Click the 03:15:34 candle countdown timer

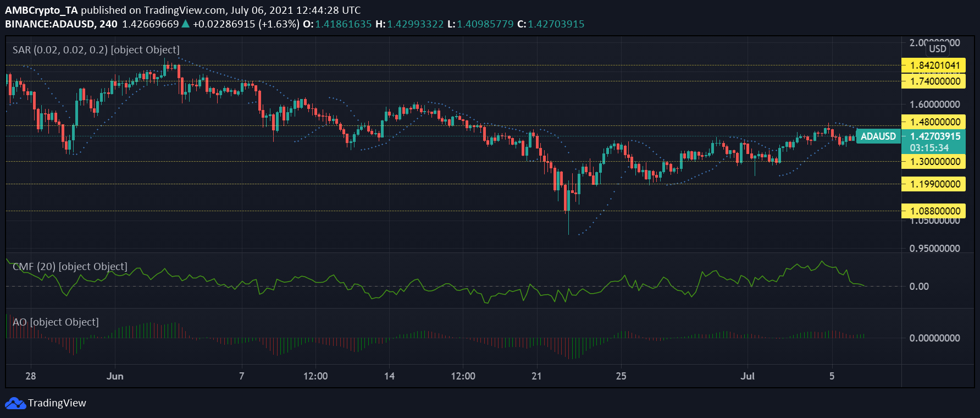coord(929,148)
